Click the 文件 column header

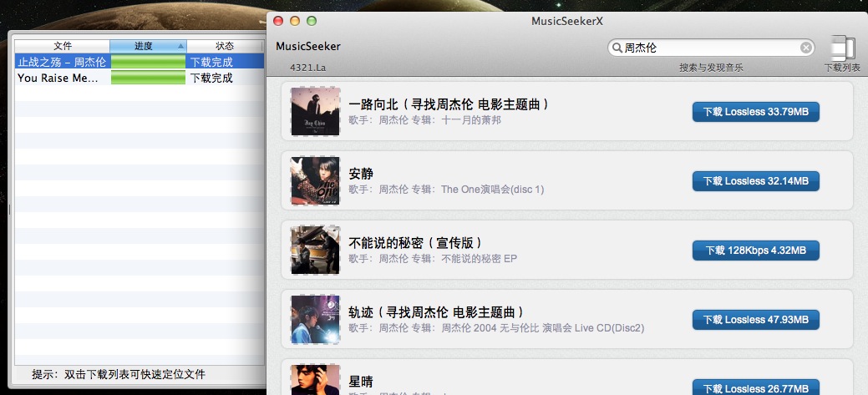coord(63,46)
